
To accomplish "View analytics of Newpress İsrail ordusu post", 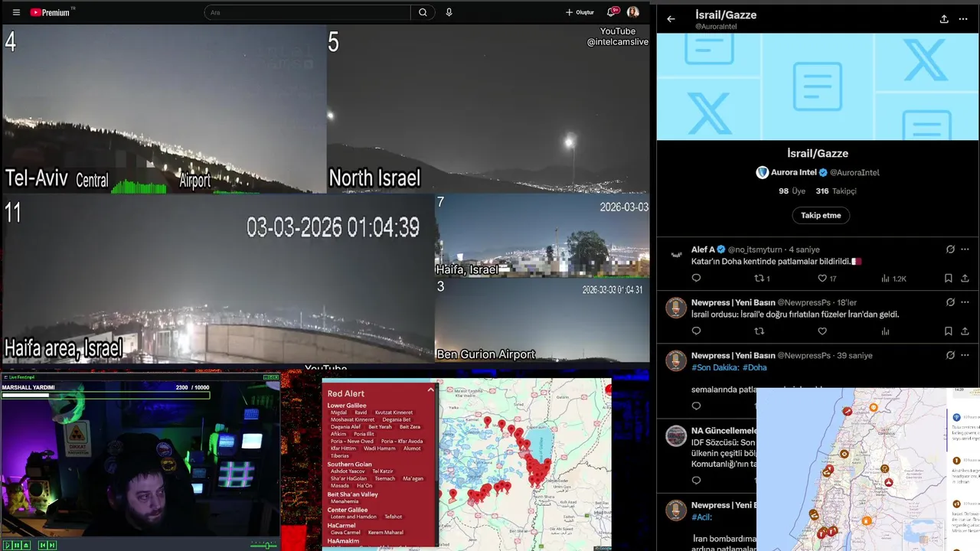I will coord(886,331).
